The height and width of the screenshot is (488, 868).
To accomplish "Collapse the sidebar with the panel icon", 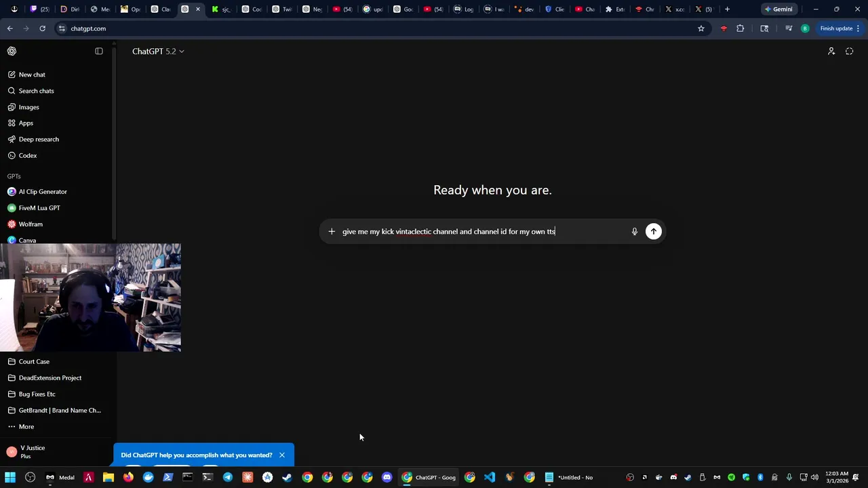I will (99, 51).
